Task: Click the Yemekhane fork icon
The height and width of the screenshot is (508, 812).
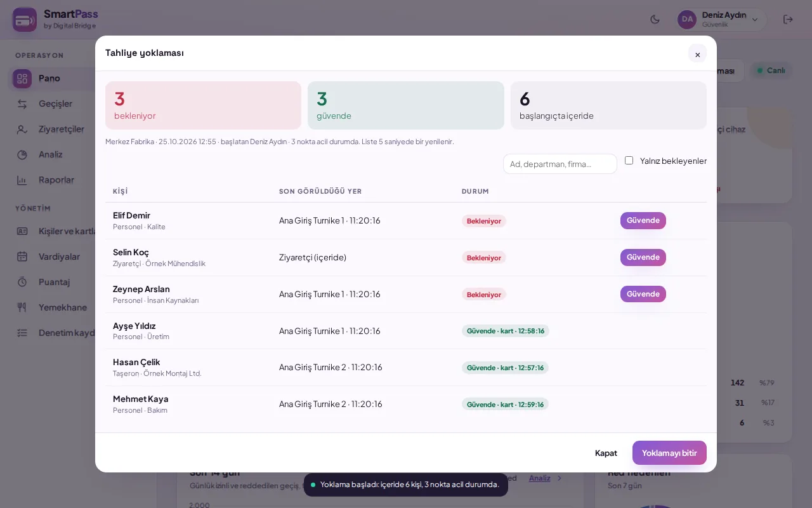Action: click(x=22, y=307)
